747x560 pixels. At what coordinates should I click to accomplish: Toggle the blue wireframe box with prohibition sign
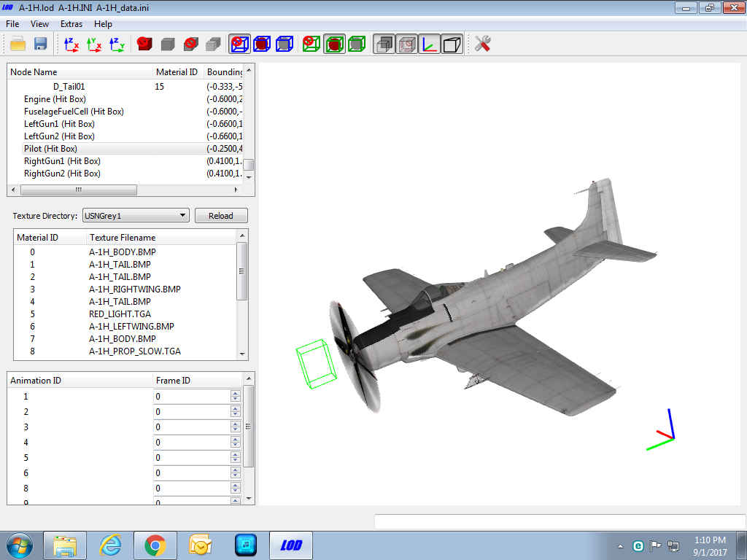[239, 44]
